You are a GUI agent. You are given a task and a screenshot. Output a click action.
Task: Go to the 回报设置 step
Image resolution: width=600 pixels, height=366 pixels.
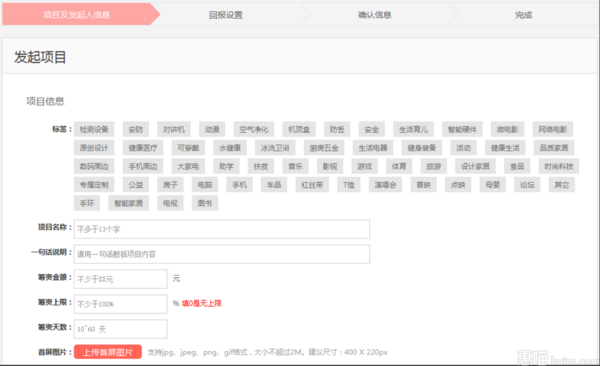[x=226, y=15]
